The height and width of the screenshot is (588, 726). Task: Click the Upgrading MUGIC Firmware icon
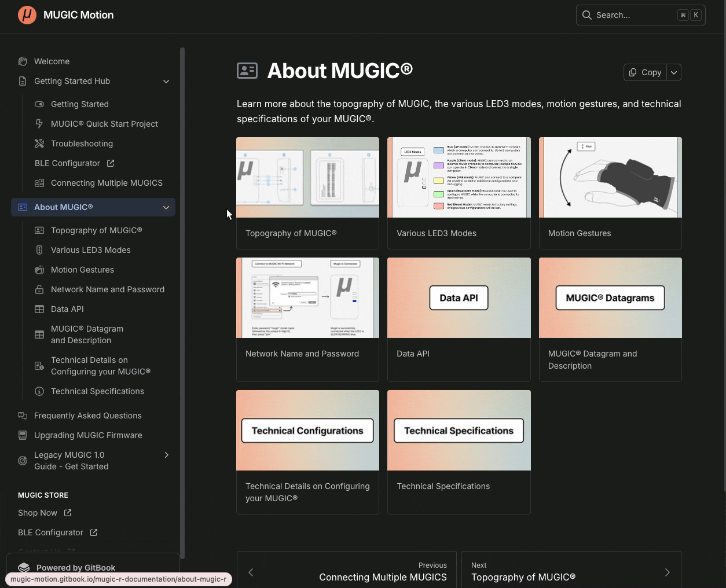23,435
